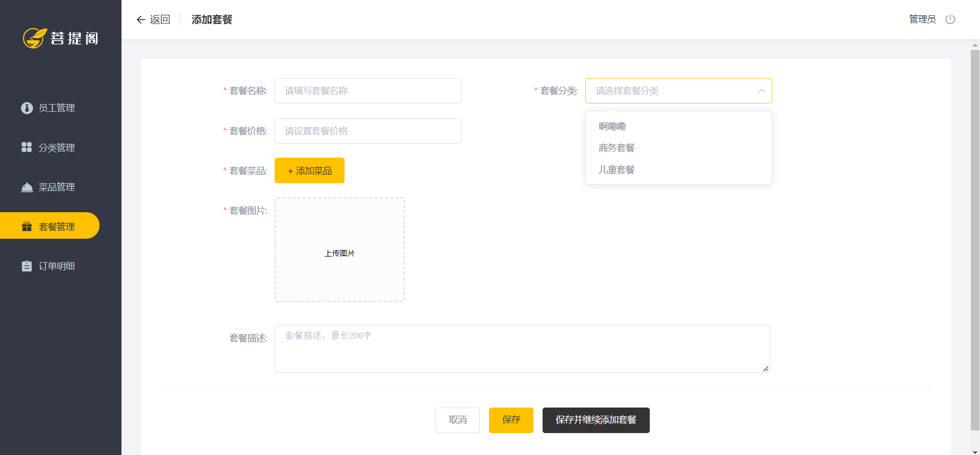Click the 取消 button
Image resolution: width=980 pixels, height=455 pixels.
click(457, 420)
